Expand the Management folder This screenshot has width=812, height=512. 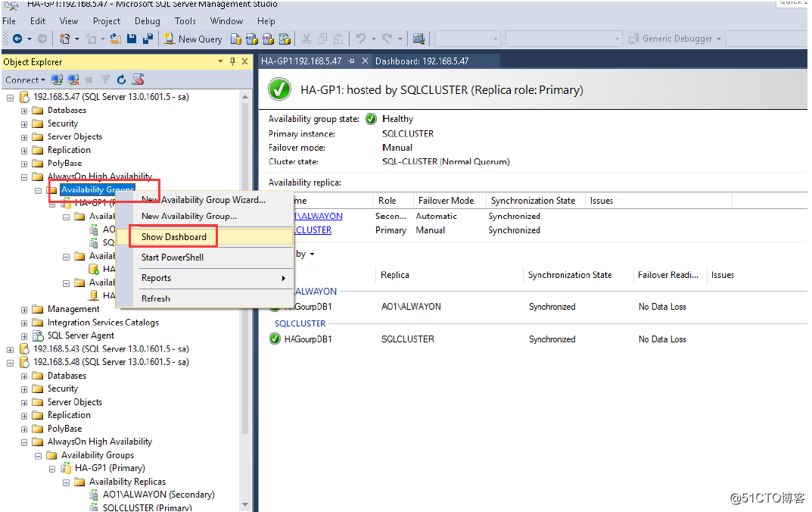23,309
